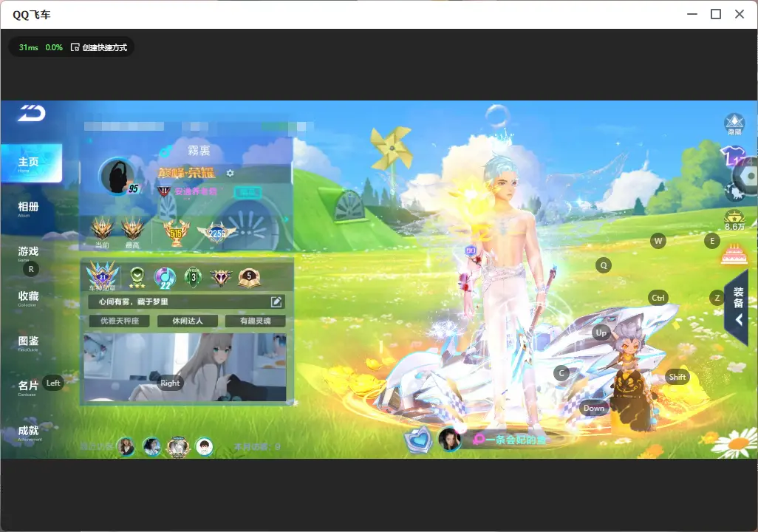
Task: Select the 有趣灵魂 tag
Action: pos(255,321)
